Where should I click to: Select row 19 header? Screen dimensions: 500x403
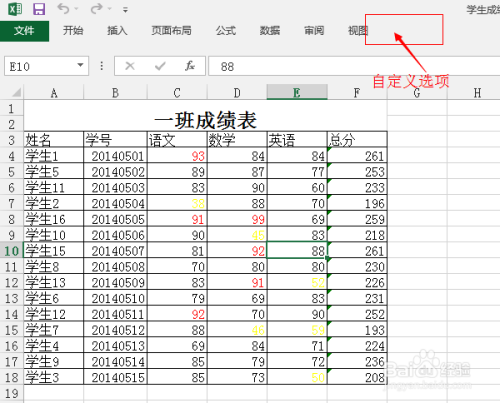point(12,393)
